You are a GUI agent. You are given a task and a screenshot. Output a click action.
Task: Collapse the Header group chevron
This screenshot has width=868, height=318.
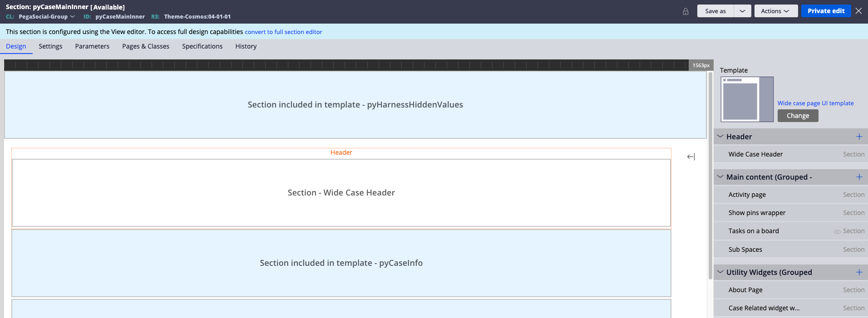720,136
